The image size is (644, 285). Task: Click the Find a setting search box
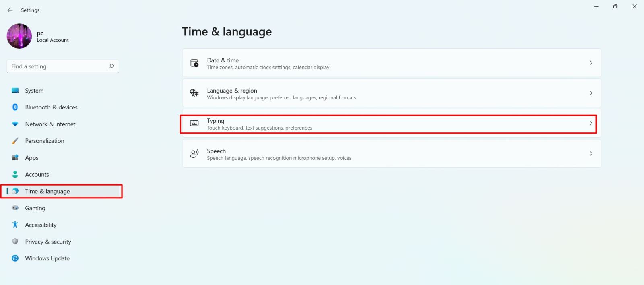(58, 66)
